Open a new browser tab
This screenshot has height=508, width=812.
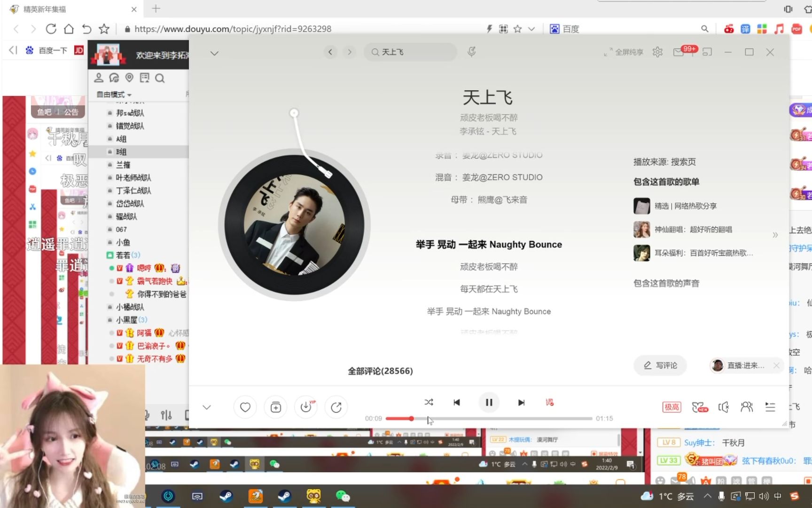coord(156,8)
